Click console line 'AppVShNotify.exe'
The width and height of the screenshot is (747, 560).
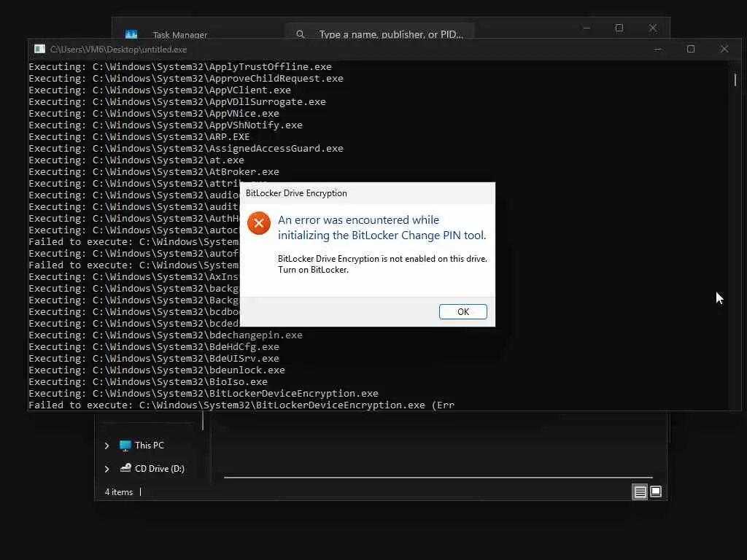166,125
